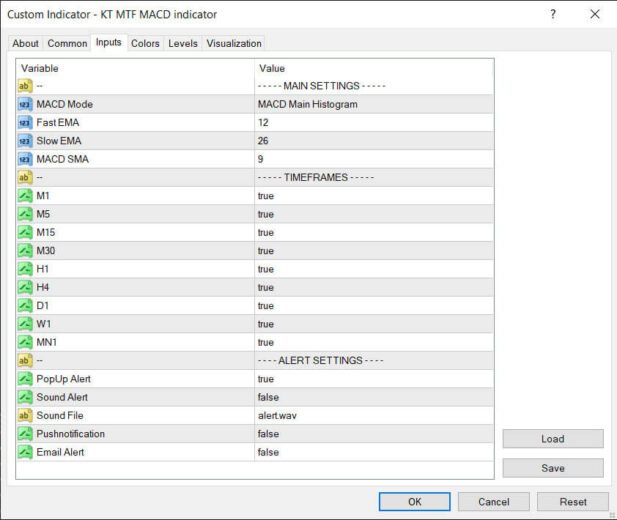Image resolution: width=617 pixels, height=520 pixels.
Task: Click the Variable column header
Action: point(135,68)
